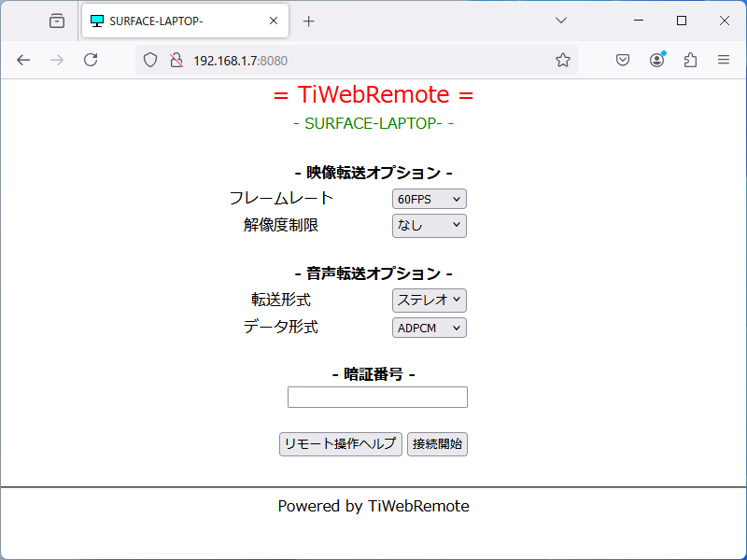Reload the TiWebRemote page
This screenshot has height=560, width=747.
[91, 59]
